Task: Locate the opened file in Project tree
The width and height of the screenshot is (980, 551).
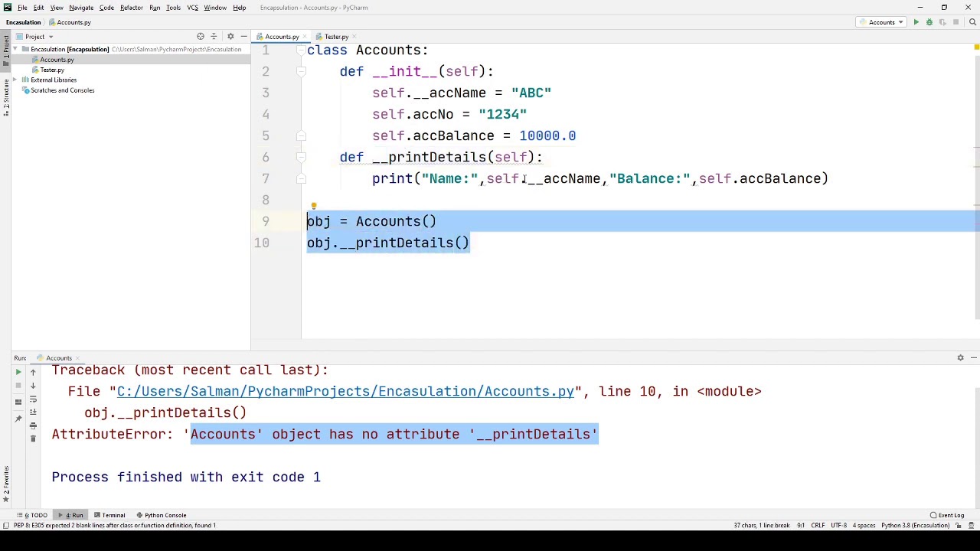Action: [x=201, y=37]
